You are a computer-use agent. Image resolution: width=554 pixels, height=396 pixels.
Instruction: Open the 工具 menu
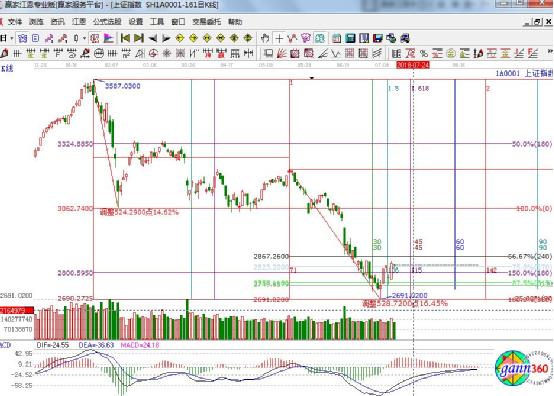157,22
